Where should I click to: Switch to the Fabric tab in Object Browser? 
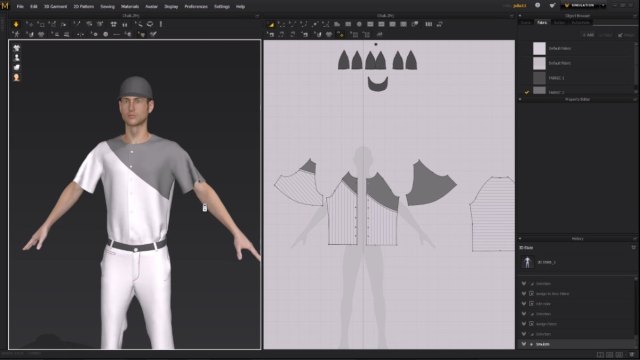[x=542, y=22]
